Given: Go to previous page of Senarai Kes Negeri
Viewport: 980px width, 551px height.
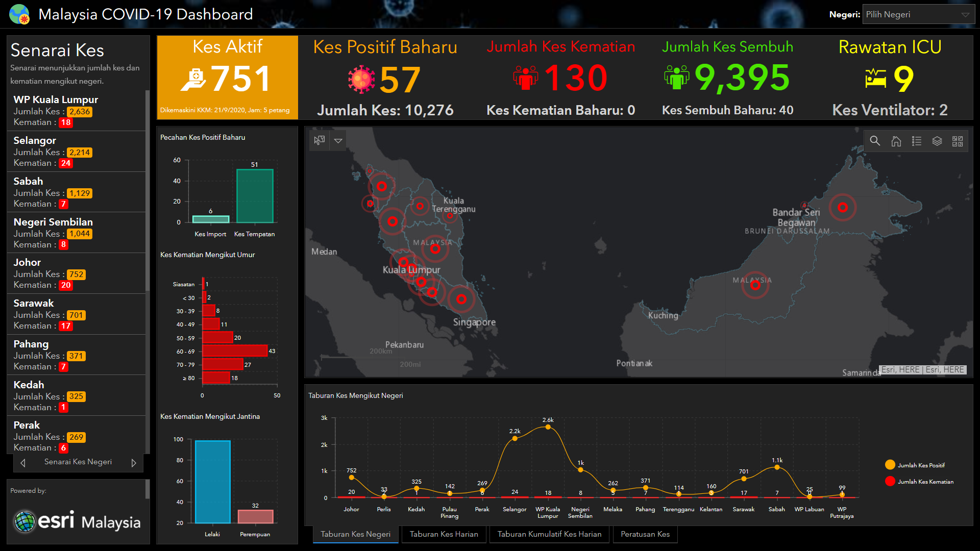Looking at the screenshot, I should (23, 463).
